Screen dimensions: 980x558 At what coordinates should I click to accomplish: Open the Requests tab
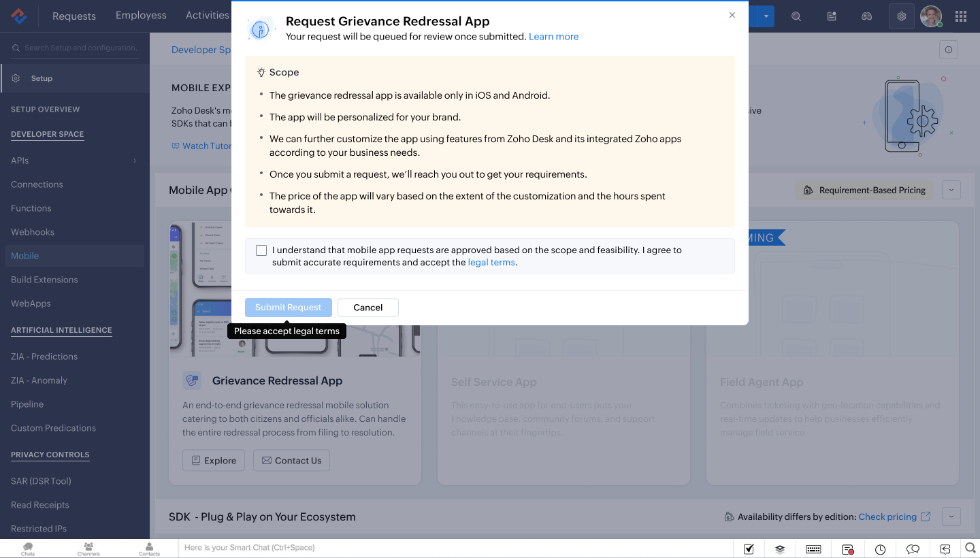click(x=74, y=16)
